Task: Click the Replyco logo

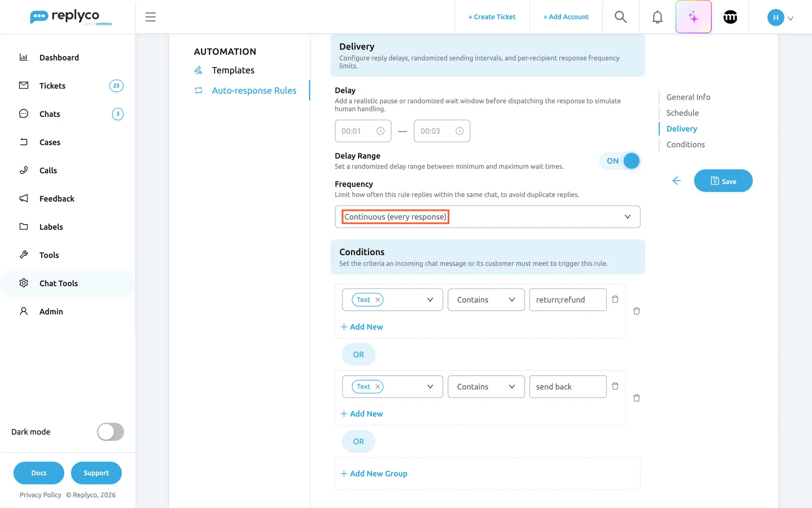Action: [x=71, y=17]
